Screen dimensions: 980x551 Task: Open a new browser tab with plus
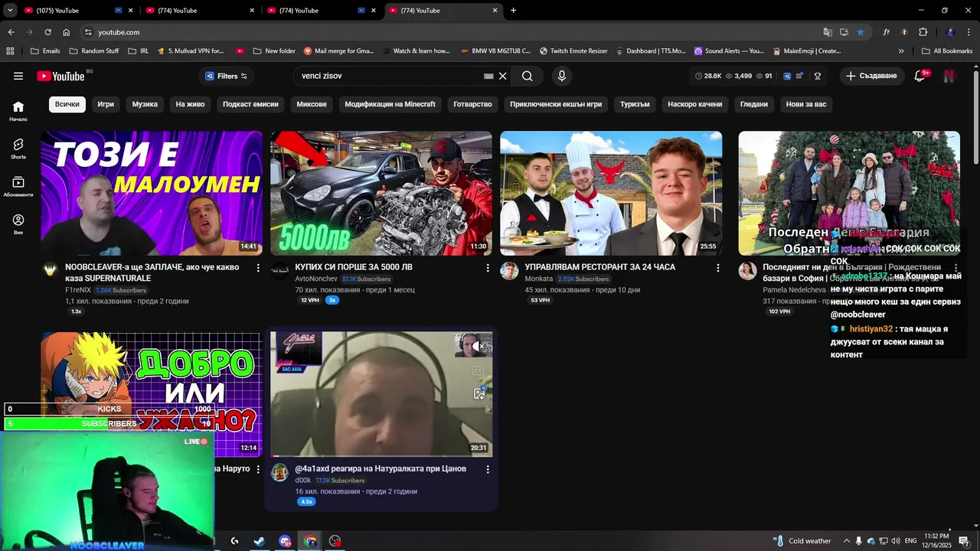[513, 11]
